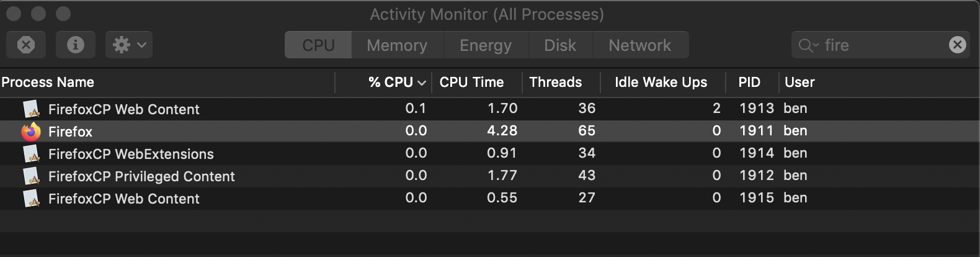Select the process row with PID 1915

coord(434,199)
